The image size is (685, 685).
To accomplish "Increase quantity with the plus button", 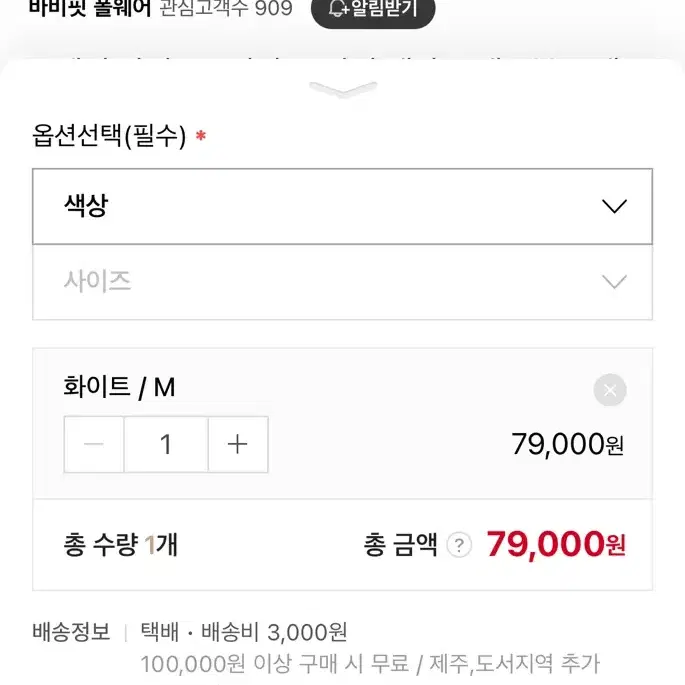I will (238, 444).
